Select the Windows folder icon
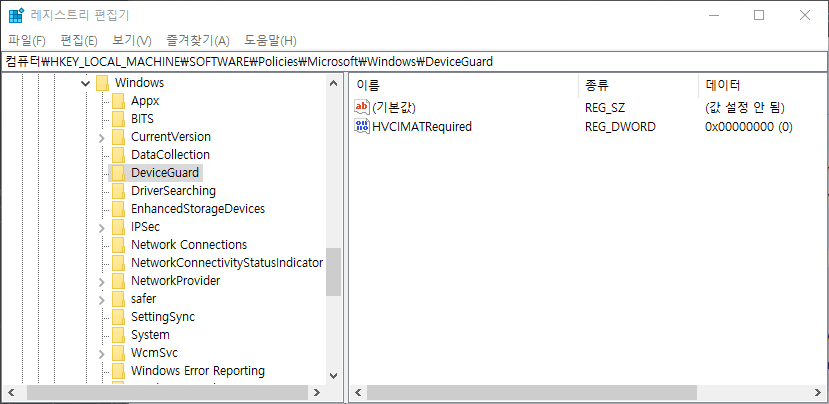This screenshot has width=829, height=404. click(x=102, y=82)
